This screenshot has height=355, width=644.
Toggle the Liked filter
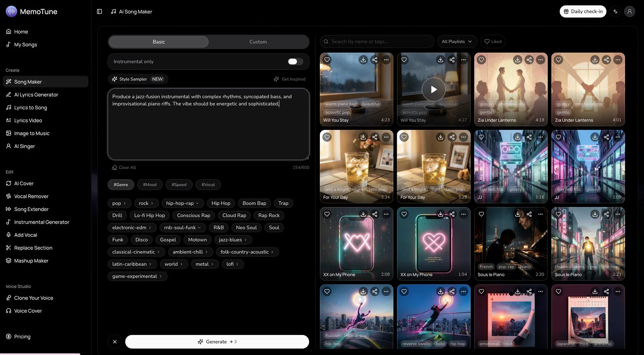493,42
